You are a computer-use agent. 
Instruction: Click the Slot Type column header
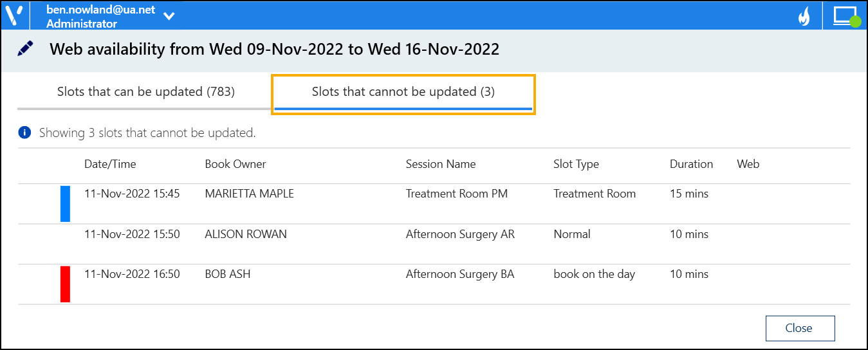click(576, 164)
